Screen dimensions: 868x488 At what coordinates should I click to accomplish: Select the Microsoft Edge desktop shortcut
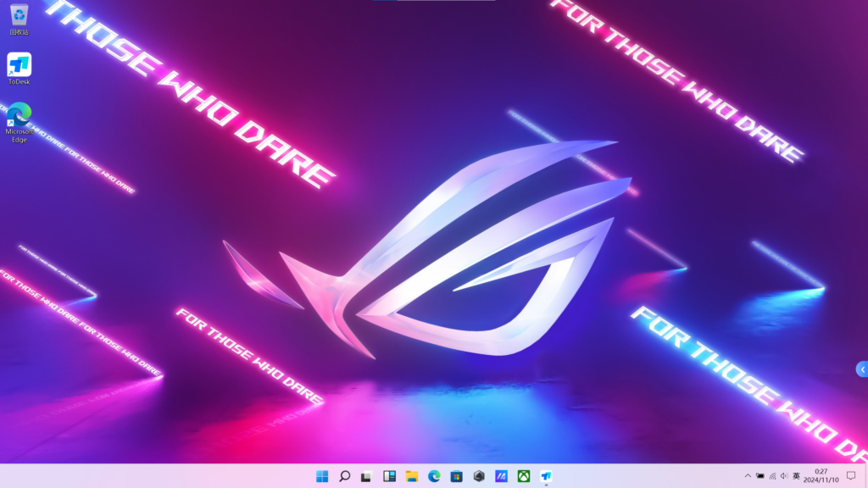coord(19,115)
